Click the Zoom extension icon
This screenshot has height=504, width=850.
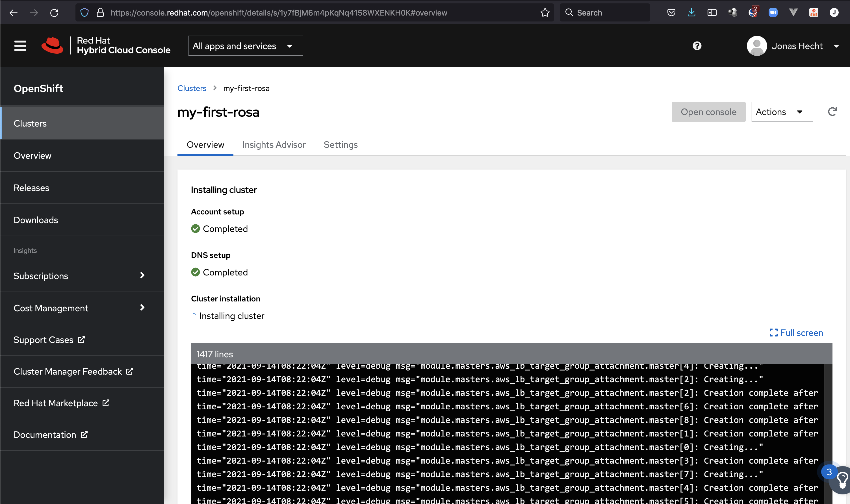(773, 13)
